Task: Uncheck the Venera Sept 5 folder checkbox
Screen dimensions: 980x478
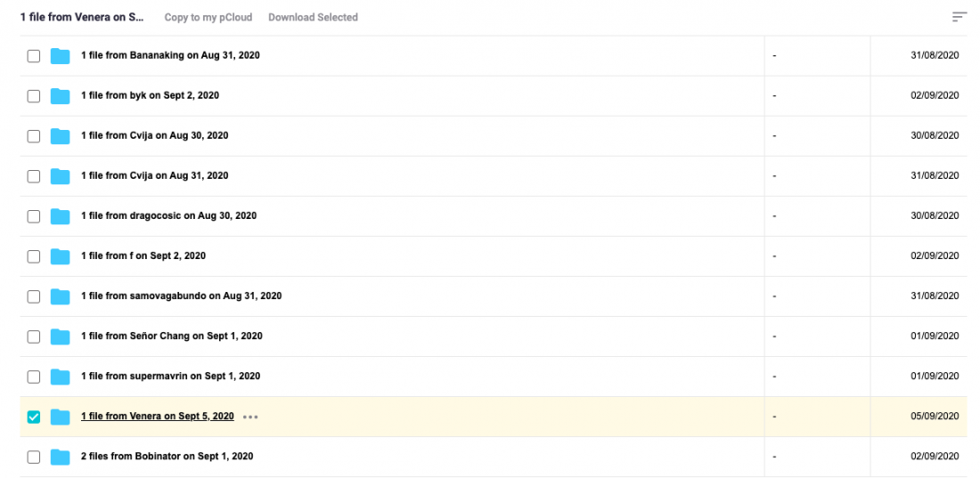Action: (34, 417)
